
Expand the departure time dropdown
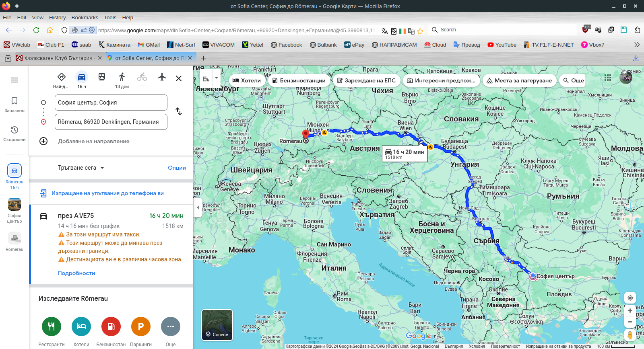[x=81, y=168]
